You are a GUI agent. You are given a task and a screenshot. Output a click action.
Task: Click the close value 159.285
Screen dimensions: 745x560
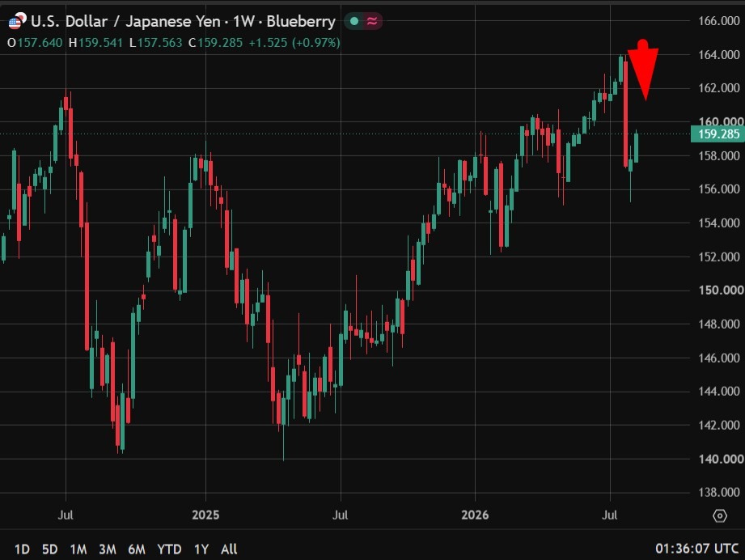pos(220,43)
